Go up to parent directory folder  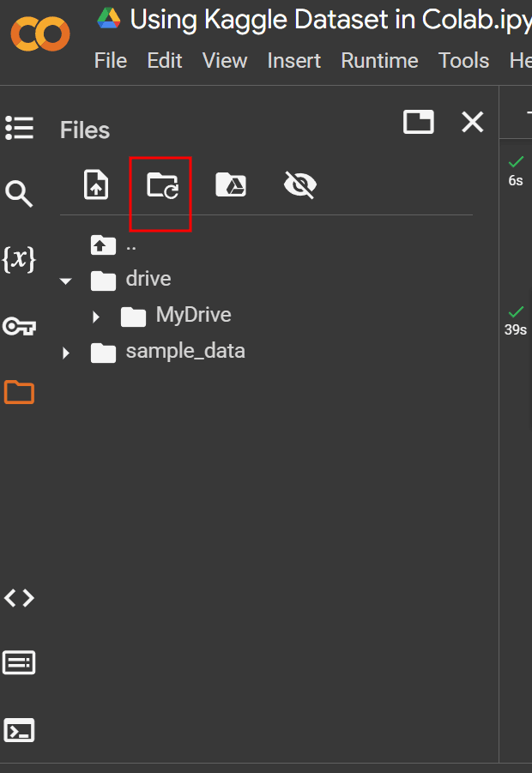tap(103, 245)
